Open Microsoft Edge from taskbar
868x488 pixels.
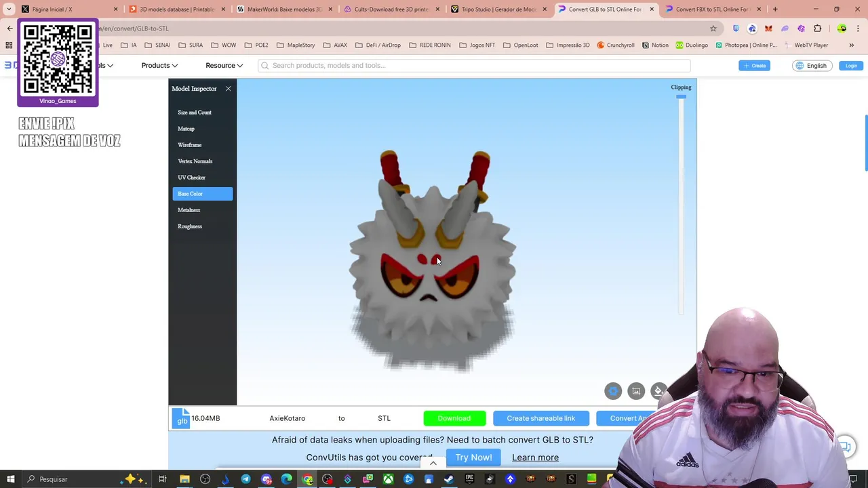286,479
